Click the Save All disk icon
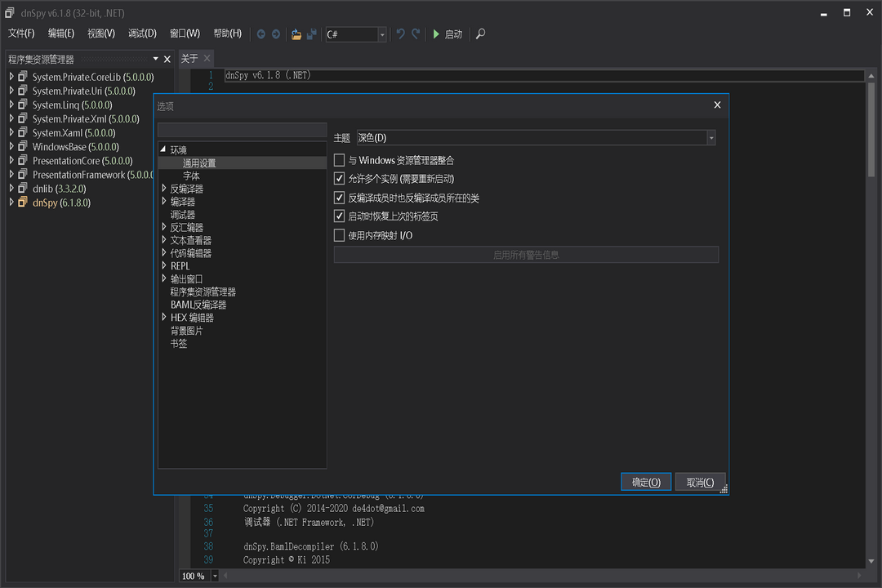The height and width of the screenshot is (588, 882). [x=313, y=33]
